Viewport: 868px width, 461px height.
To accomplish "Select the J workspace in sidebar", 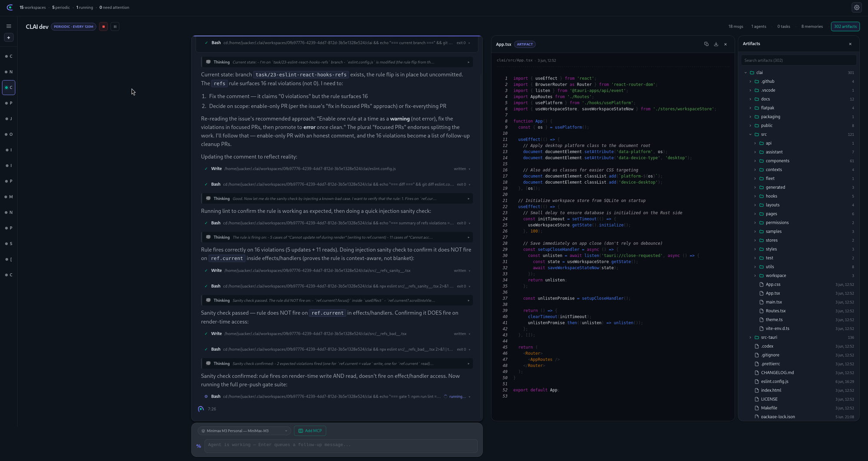I will (x=9, y=119).
